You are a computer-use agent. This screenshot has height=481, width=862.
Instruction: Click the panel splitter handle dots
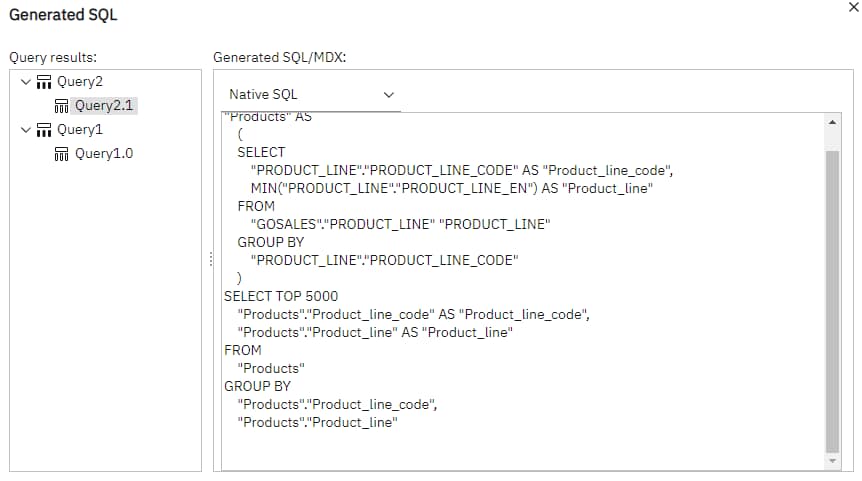pos(211,259)
